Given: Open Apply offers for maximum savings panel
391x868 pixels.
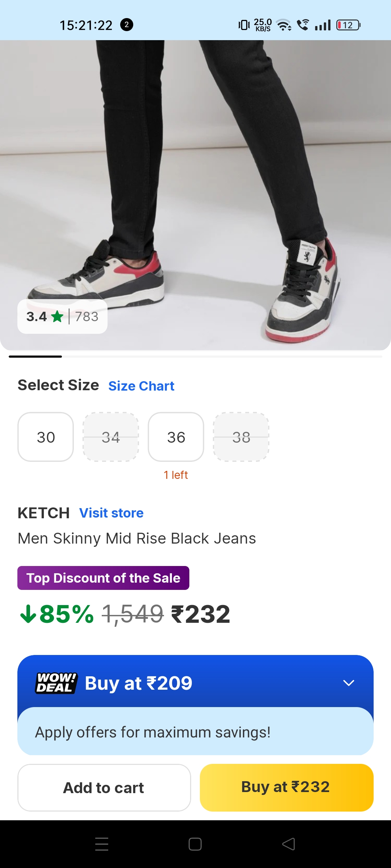Looking at the screenshot, I should click(x=195, y=732).
